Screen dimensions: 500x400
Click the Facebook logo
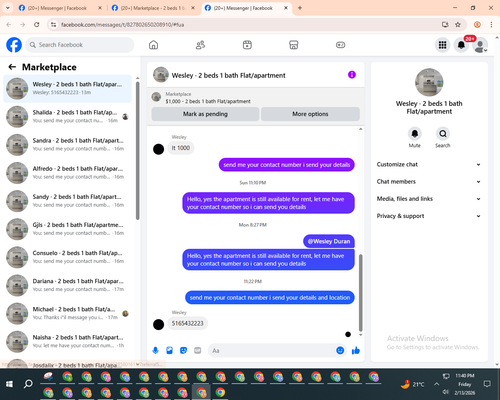click(x=14, y=45)
